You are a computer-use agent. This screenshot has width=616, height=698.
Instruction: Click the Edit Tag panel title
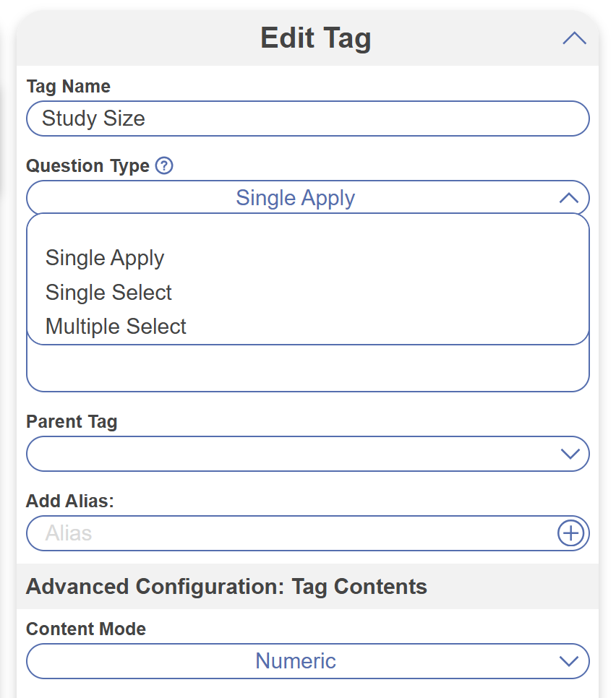tap(315, 38)
